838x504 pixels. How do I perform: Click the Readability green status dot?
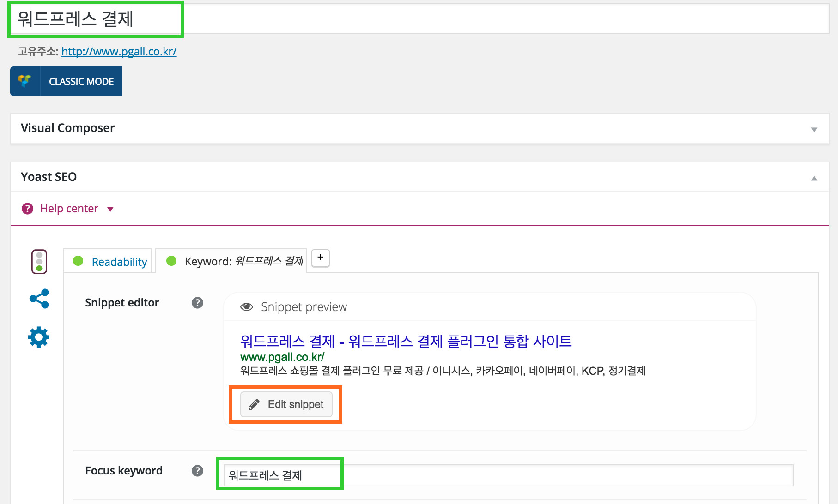click(x=78, y=261)
